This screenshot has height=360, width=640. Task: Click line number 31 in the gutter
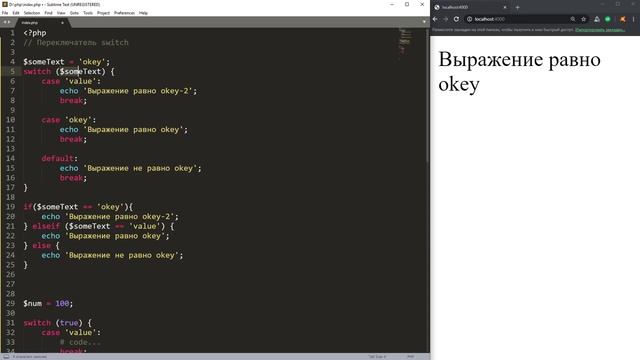click(11, 323)
